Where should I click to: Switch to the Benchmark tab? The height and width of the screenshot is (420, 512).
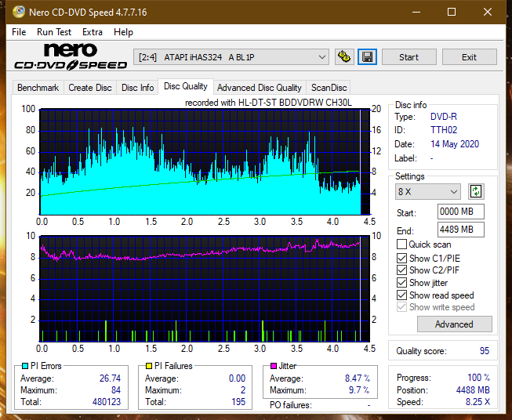tap(38, 88)
